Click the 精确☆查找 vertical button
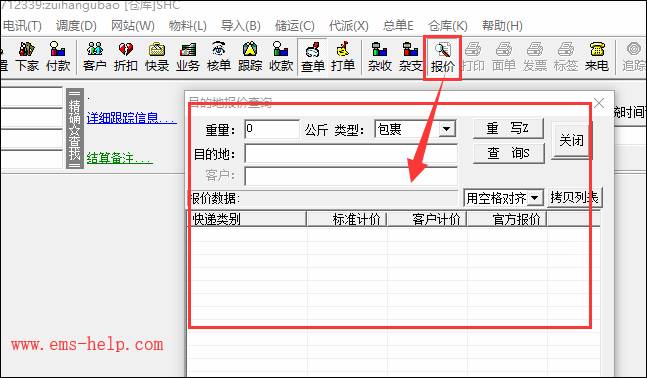This screenshot has width=647, height=378. coord(75,129)
